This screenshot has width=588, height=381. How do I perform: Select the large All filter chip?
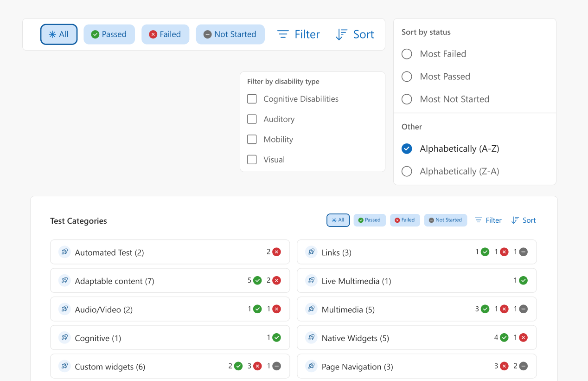pos(59,34)
